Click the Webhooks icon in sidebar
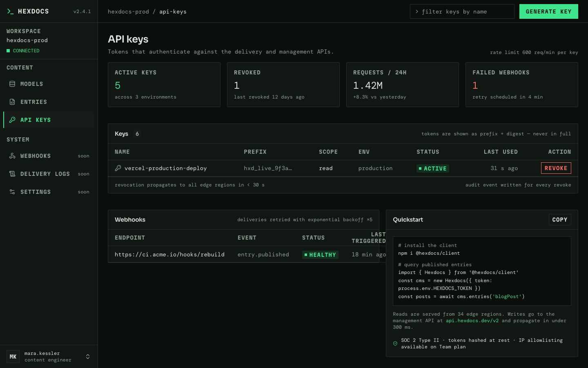The width and height of the screenshot is (588, 368). (12, 156)
